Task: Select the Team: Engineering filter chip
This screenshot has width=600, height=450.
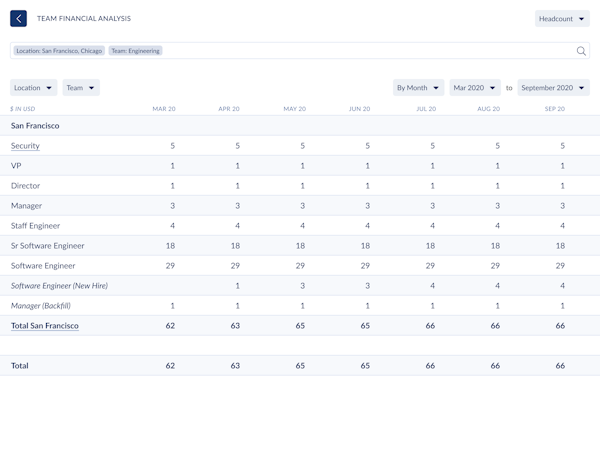Action: tap(136, 51)
